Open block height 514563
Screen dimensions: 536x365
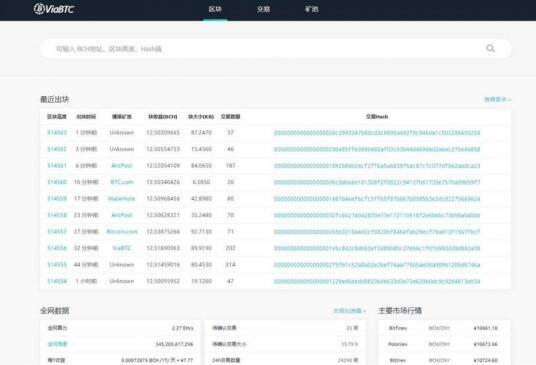pos(57,133)
